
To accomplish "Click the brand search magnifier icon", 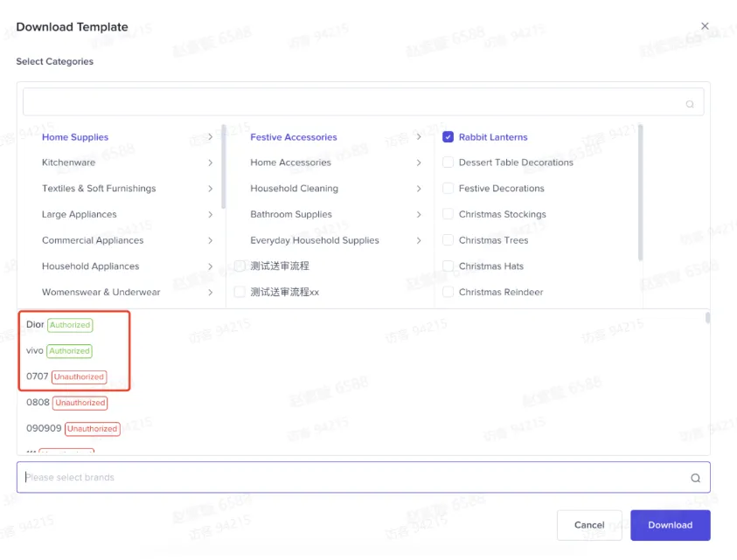I will [695, 478].
